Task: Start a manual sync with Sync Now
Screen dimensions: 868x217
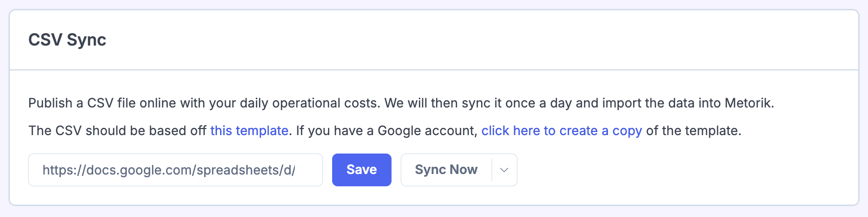Action: click(x=446, y=170)
